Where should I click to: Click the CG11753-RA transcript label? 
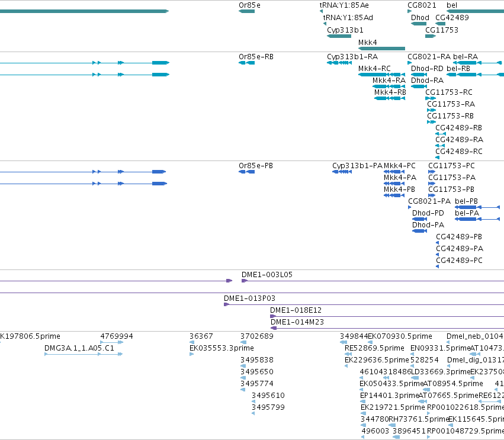point(451,104)
